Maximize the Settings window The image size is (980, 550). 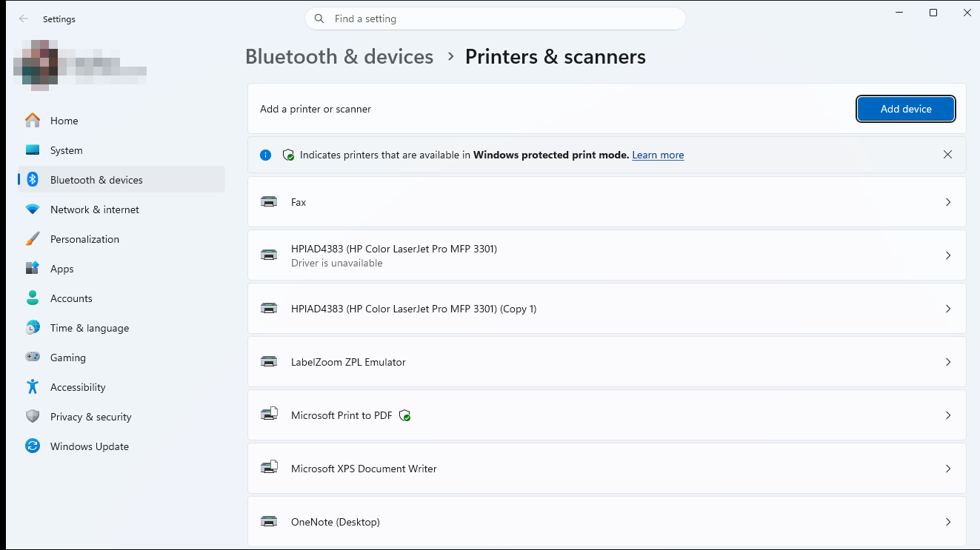933,13
